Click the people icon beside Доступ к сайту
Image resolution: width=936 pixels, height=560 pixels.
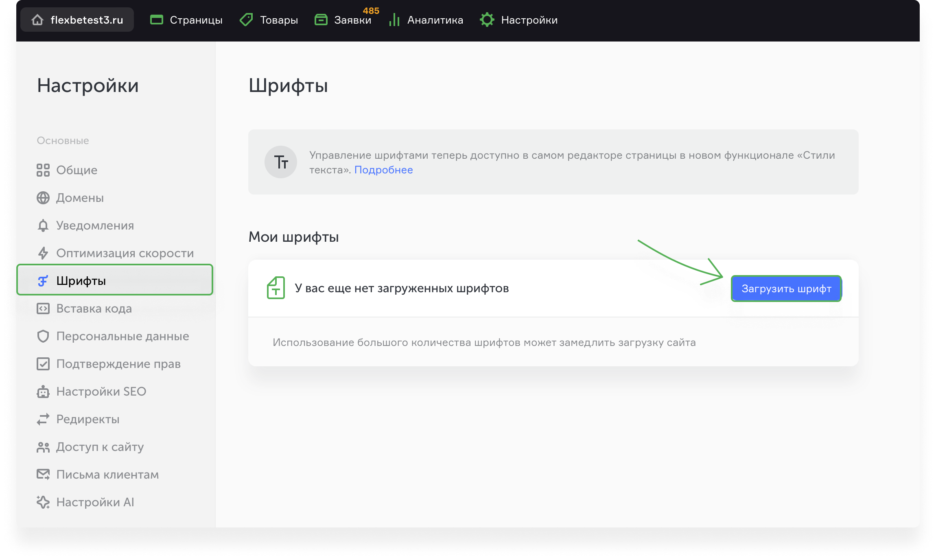43,447
